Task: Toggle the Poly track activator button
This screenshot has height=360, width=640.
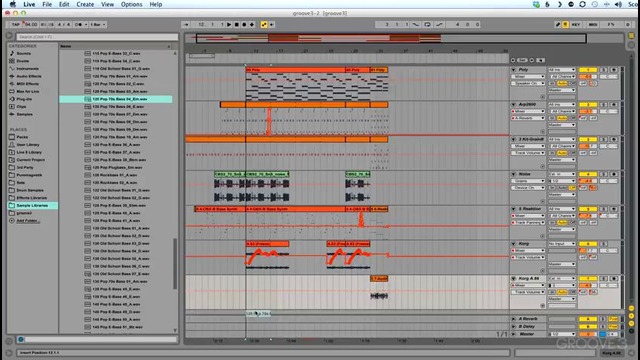Action: 588,70
